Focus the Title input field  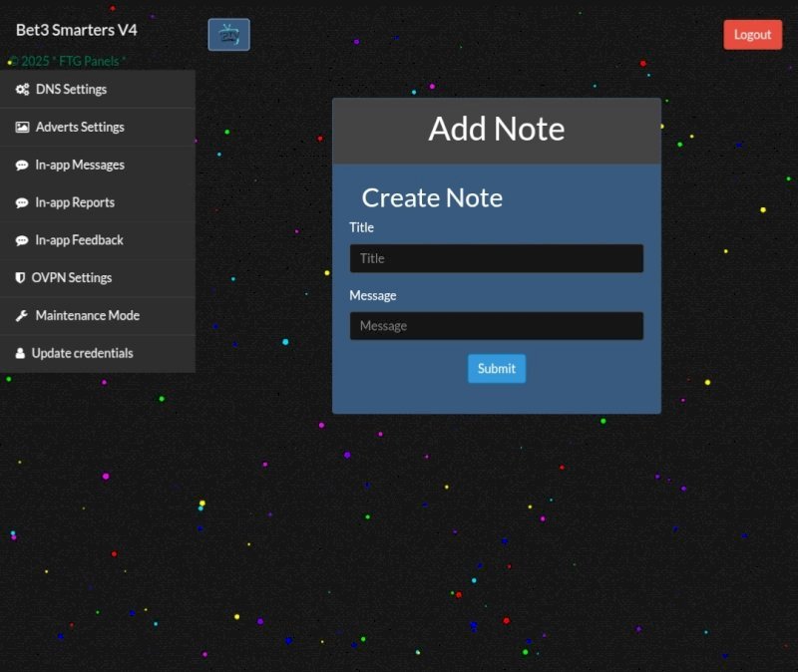496,258
